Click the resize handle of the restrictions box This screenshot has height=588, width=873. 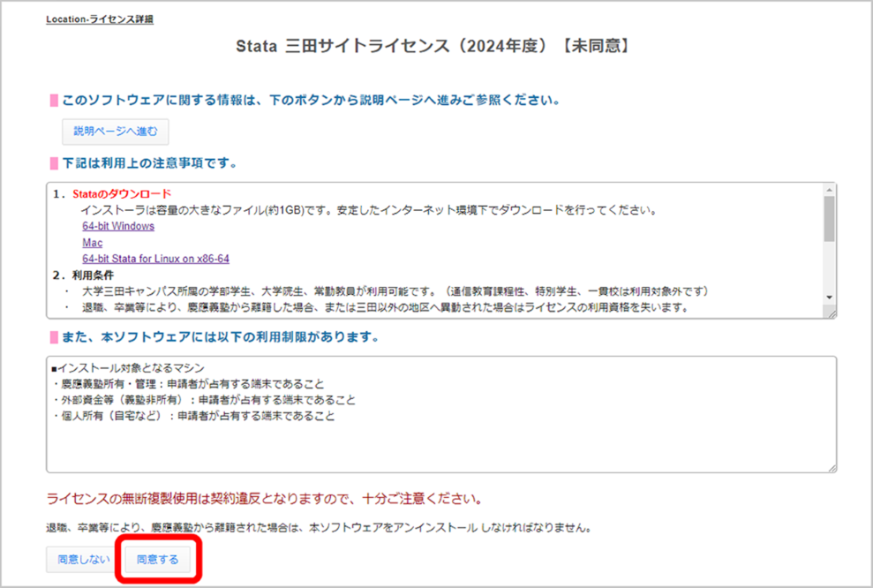tap(832, 468)
